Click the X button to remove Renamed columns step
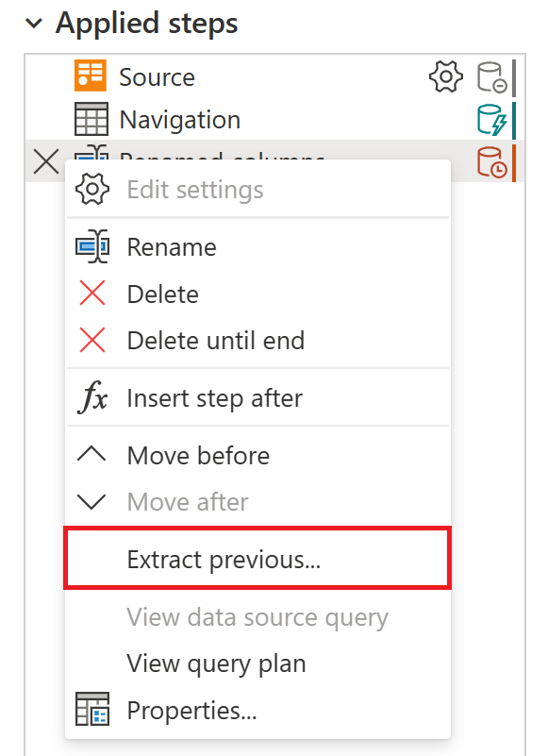The image size is (548, 756). click(44, 161)
